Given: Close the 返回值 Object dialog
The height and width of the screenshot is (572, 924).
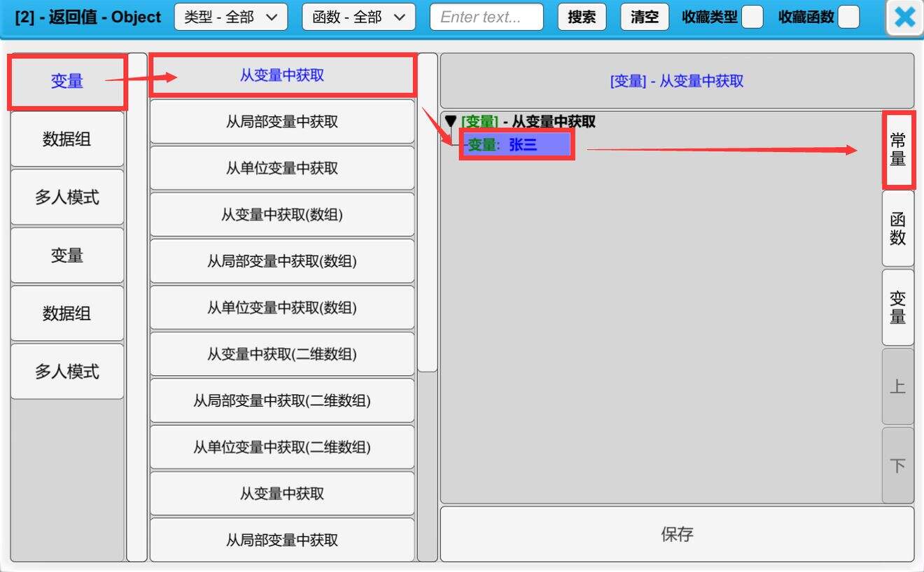Looking at the screenshot, I should (904, 18).
